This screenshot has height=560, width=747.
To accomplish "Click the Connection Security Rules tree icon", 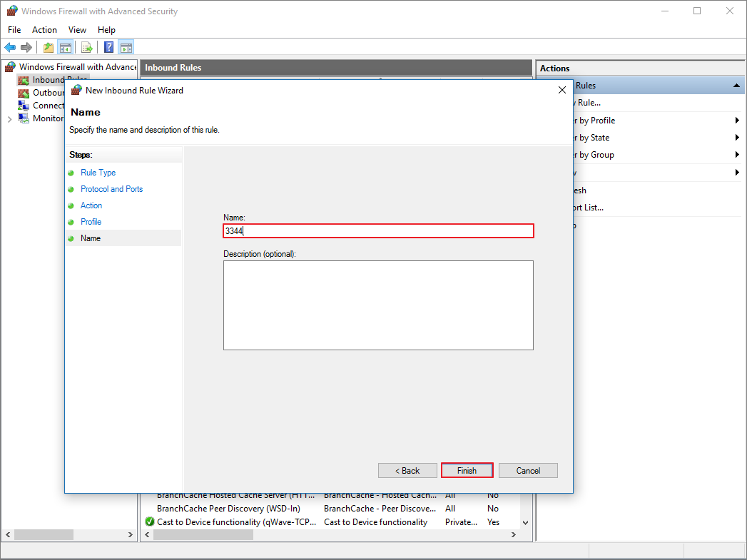I will [x=24, y=106].
